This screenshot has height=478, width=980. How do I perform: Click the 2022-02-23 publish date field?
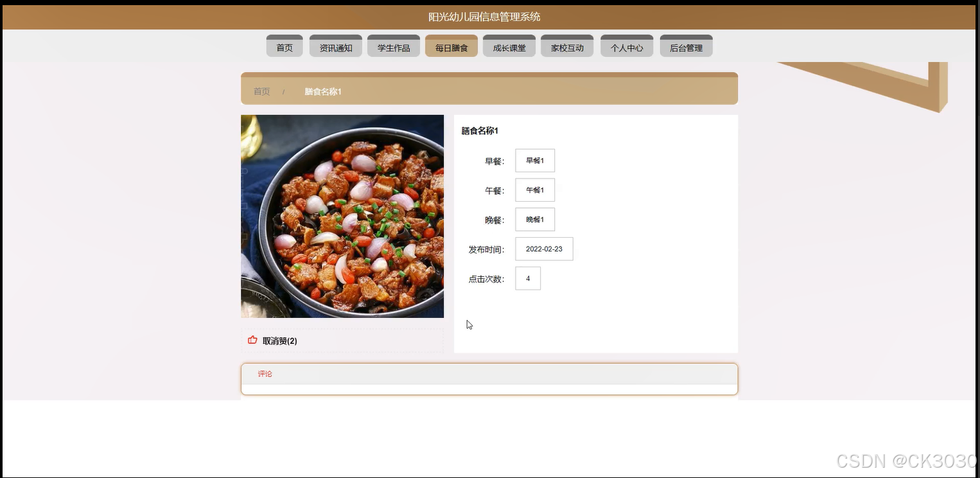click(543, 249)
